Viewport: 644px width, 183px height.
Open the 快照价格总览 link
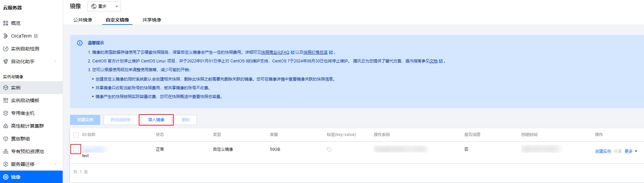click(x=315, y=52)
